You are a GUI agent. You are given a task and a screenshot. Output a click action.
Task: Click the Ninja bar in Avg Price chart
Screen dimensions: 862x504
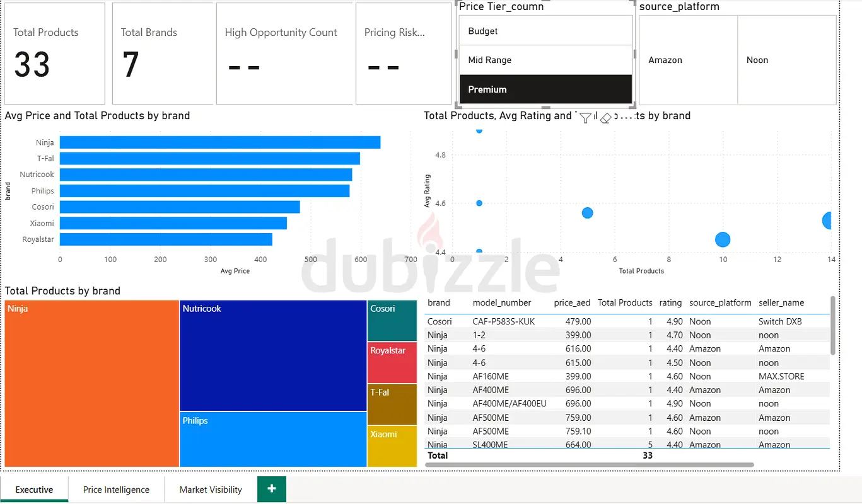(x=220, y=142)
